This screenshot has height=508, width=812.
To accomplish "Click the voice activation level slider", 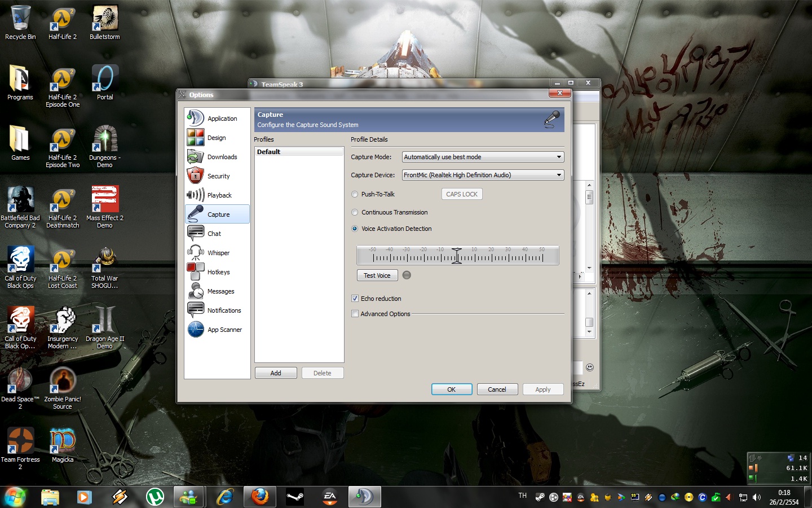I will (457, 256).
